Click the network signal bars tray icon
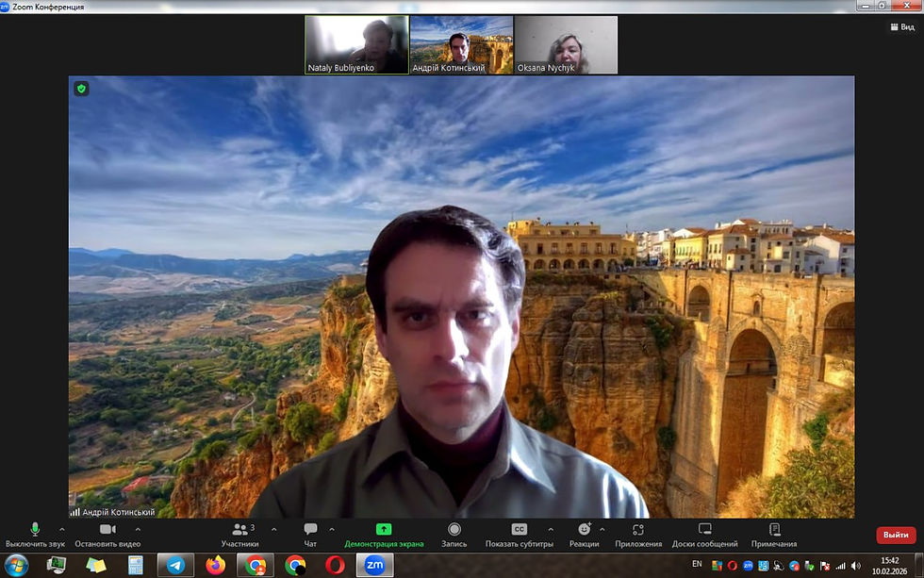This screenshot has width=924, height=578. 840,566
